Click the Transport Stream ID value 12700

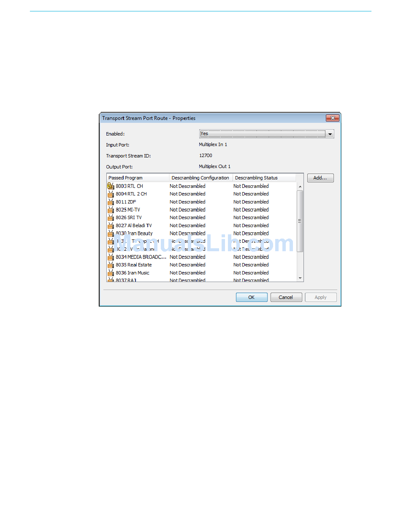tap(206, 156)
